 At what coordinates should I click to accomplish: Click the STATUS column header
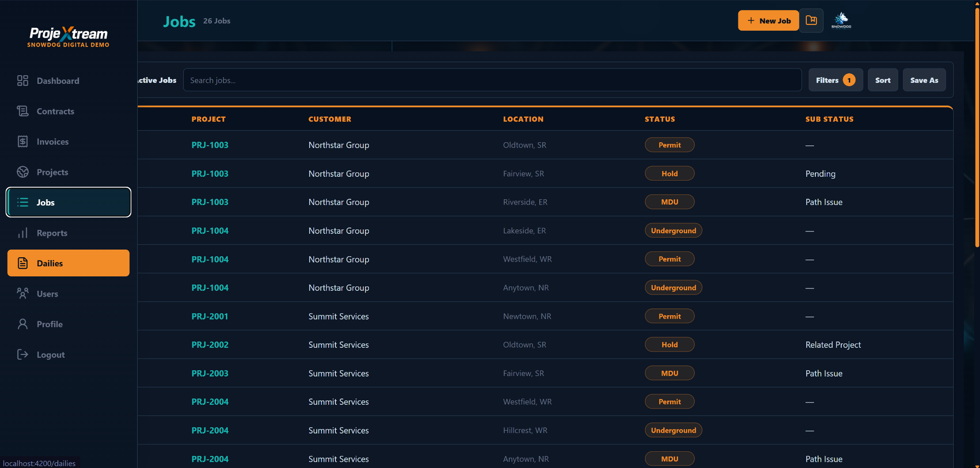point(660,119)
